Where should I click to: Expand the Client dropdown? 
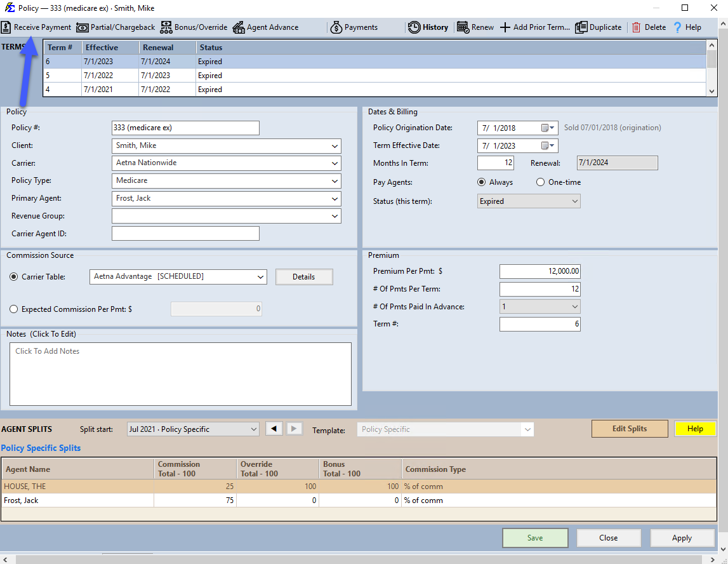coord(334,146)
